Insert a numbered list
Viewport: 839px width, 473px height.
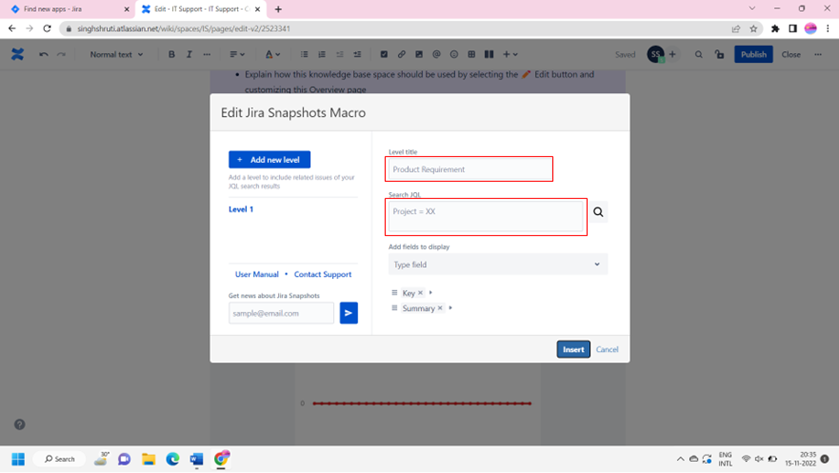pyautogui.click(x=322, y=54)
